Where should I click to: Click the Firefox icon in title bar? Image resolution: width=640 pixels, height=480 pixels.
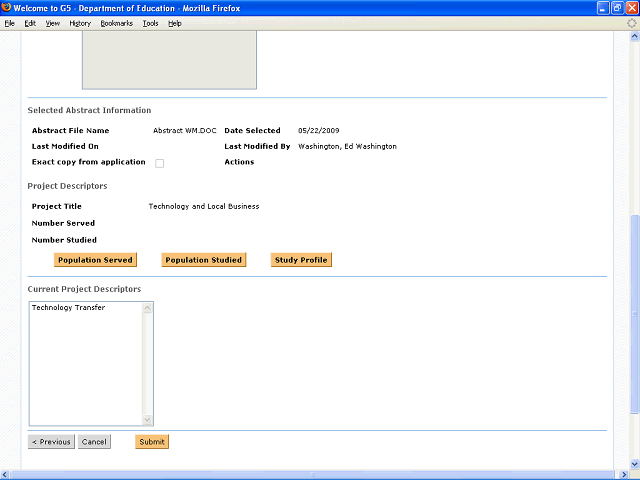(x=6, y=7)
